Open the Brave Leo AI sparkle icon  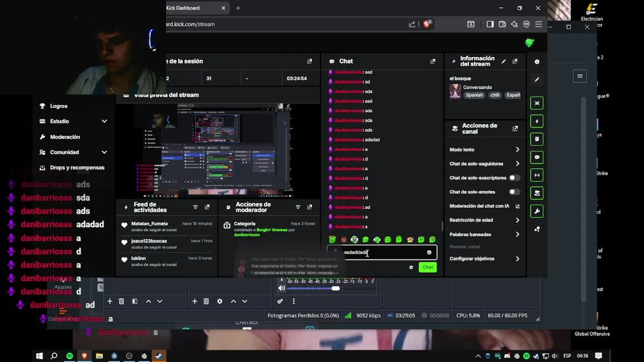point(514,24)
